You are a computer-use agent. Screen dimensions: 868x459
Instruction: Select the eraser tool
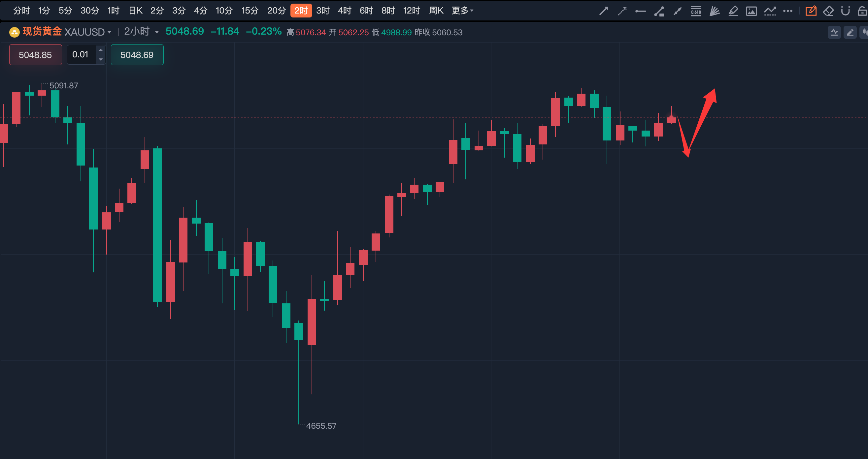point(828,11)
